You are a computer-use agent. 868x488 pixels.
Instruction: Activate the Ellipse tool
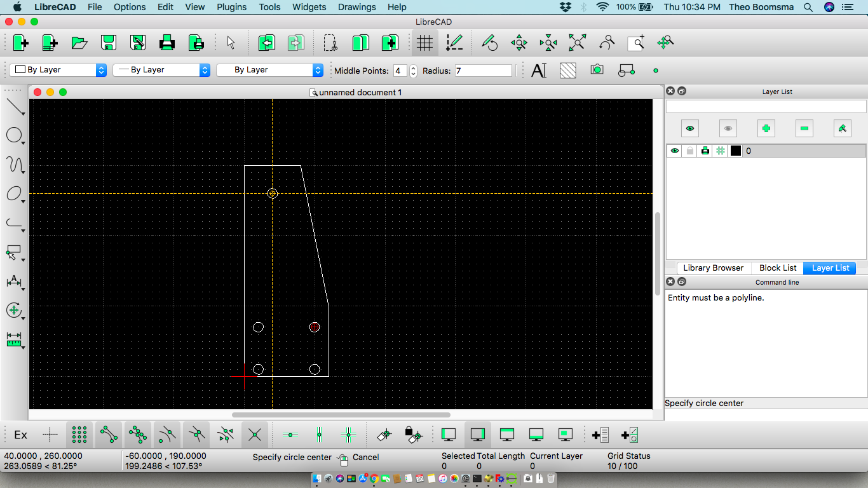point(15,194)
